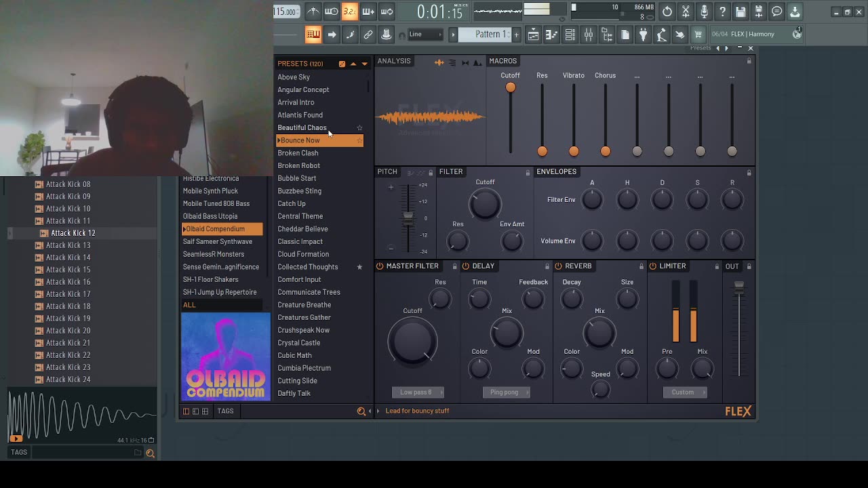Open the Custom limiter mode dropdown
Image resolution: width=868 pixels, height=488 pixels.
point(685,392)
